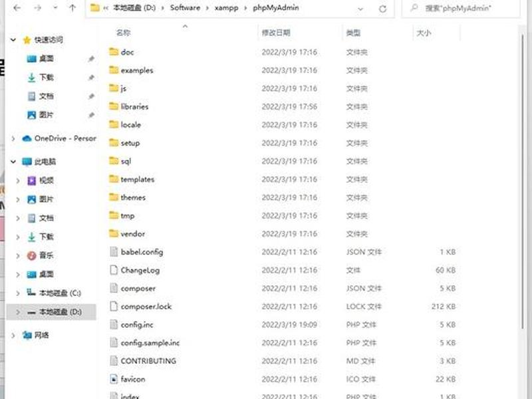532x399 pixels.
Task: Expand the OneDrive - Personal node
Action: (13, 138)
